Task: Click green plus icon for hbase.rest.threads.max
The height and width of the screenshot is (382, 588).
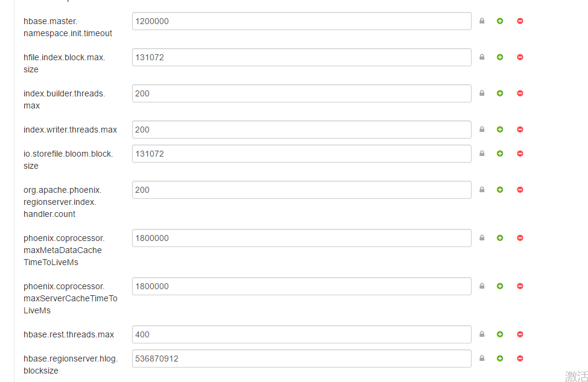Action: point(500,334)
